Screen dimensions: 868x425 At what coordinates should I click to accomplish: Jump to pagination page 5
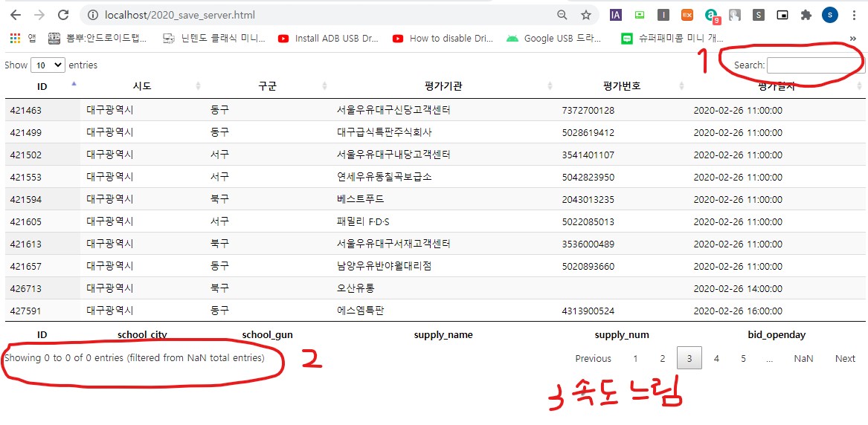coord(744,358)
